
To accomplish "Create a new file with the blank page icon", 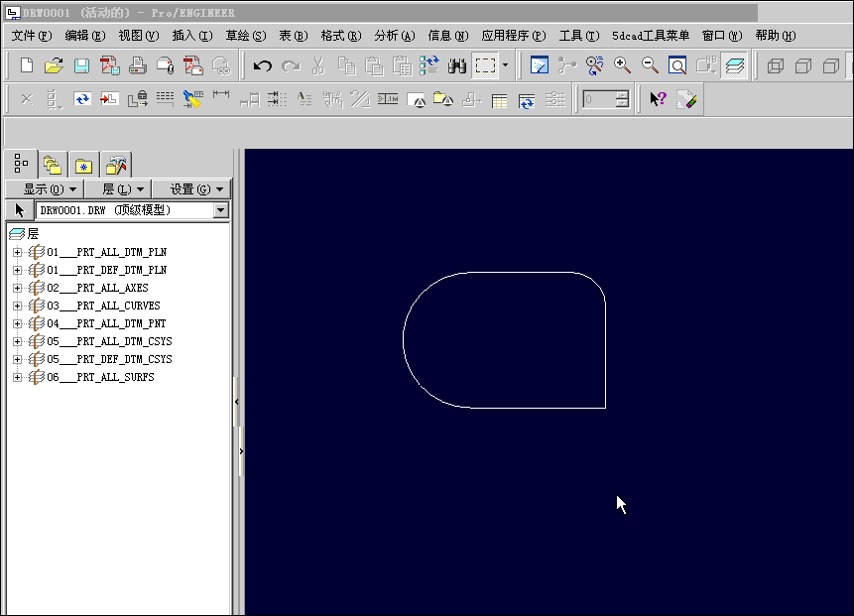I will click(26, 65).
